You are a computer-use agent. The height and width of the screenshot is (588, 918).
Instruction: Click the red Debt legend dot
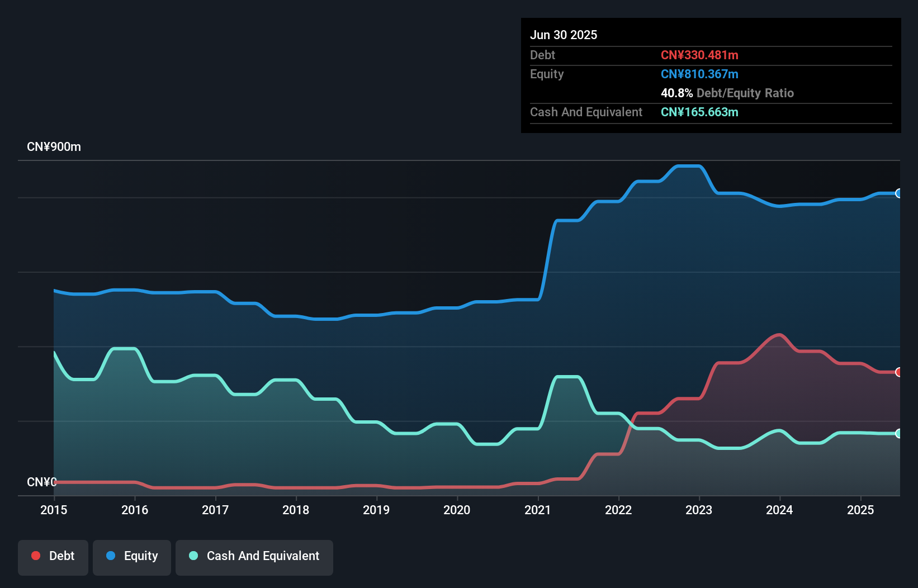(36, 556)
